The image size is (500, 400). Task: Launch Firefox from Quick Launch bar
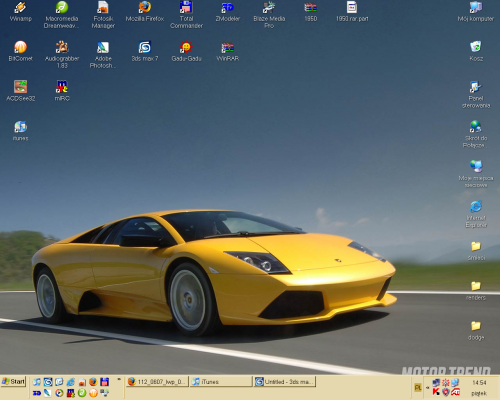[93, 382]
